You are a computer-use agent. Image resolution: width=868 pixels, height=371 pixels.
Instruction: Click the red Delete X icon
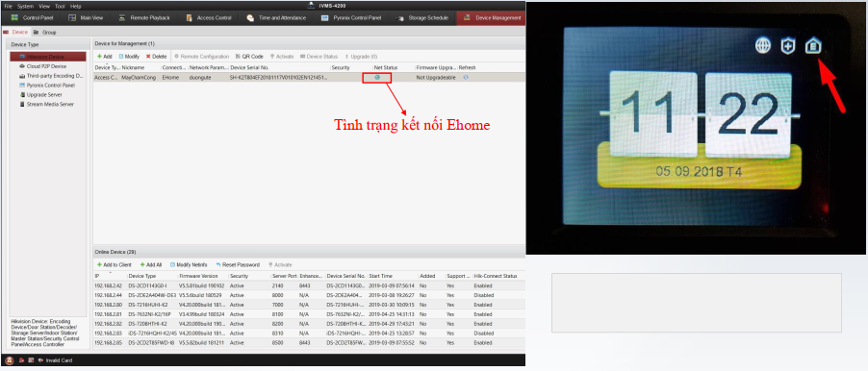[x=148, y=57]
